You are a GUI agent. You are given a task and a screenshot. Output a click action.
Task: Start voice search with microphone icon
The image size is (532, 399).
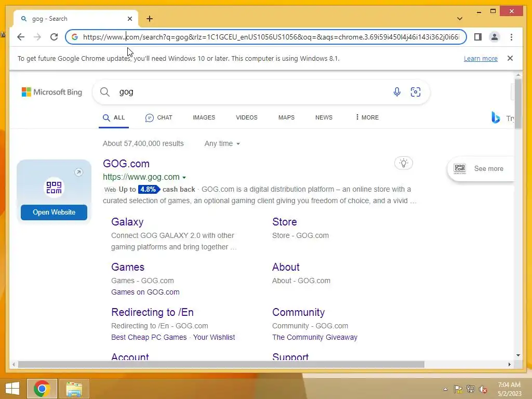(x=397, y=92)
